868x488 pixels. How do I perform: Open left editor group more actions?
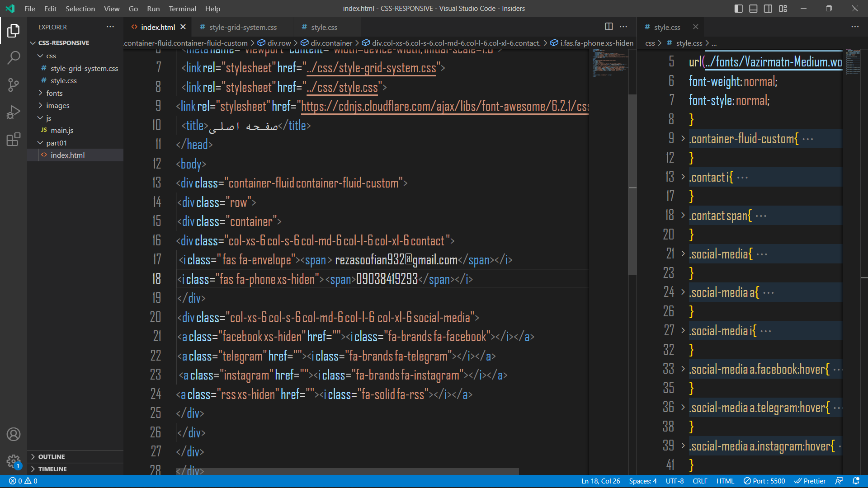tap(623, 27)
